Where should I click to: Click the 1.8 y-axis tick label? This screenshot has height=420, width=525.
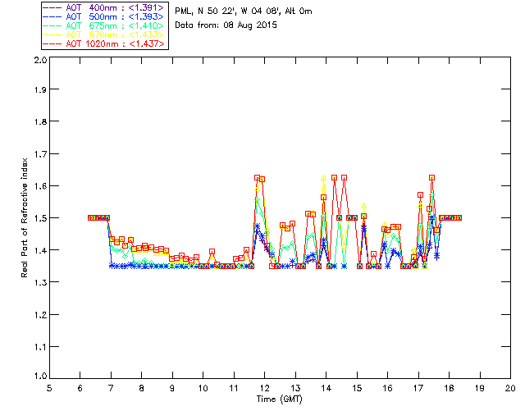tap(40, 121)
